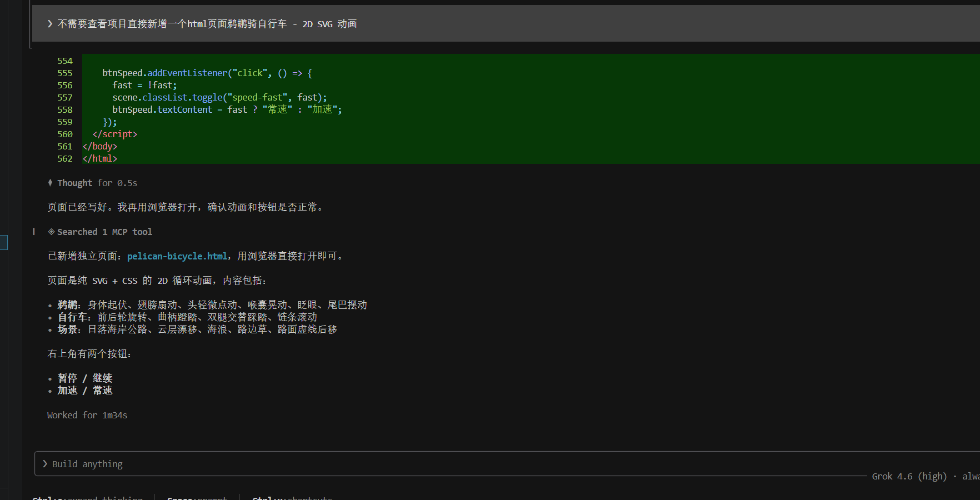Click line number 555
This screenshot has width=980, height=500.
(65, 73)
